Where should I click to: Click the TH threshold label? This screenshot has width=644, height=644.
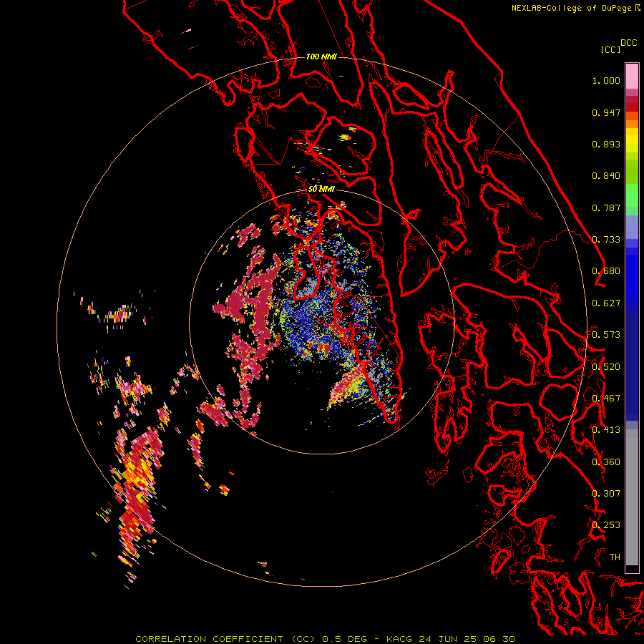[615, 557]
